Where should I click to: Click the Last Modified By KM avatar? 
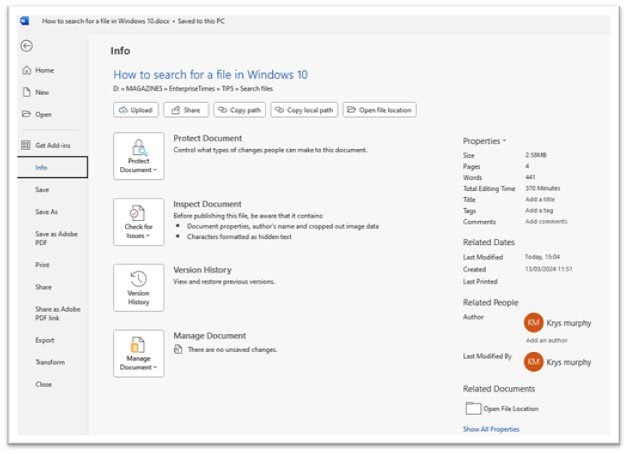[533, 362]
